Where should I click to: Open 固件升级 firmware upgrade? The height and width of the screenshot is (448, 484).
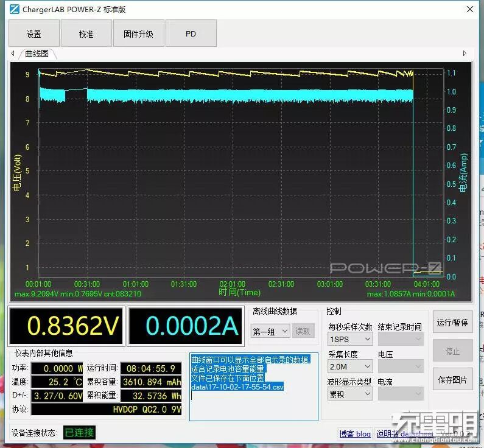pos(139,33)
